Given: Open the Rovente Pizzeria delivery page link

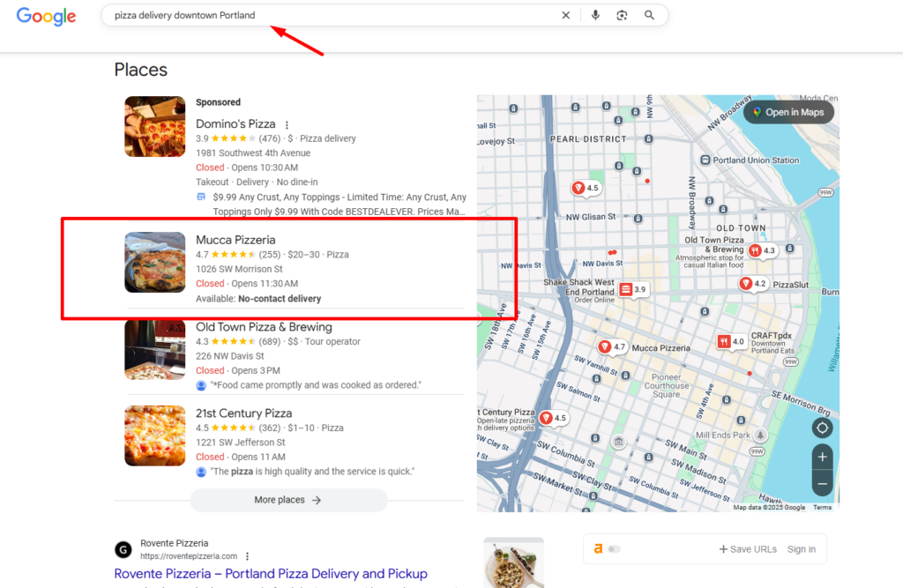Looking at the screenshot, I should [x=270, y=573].
